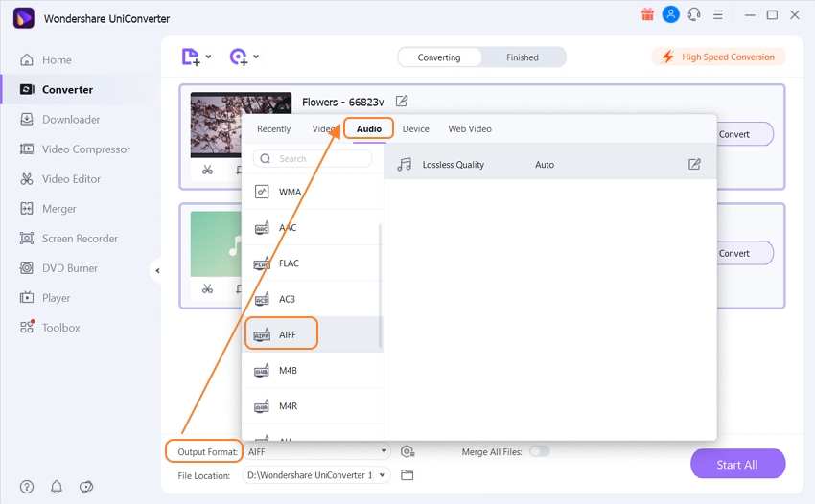Open output format settings gear icon
This screenshot has width=815, height=504.
pyautogui.click(x=407, y=452)
